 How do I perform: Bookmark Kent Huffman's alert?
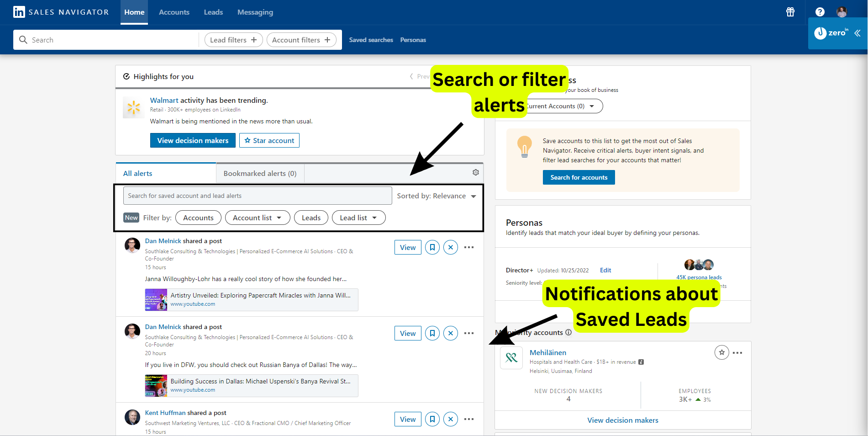(432, 419)
